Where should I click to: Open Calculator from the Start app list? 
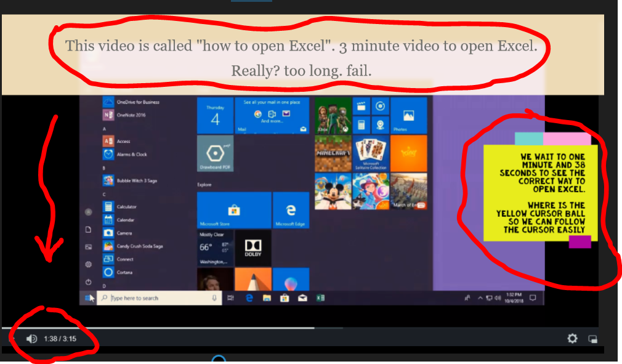120,206
